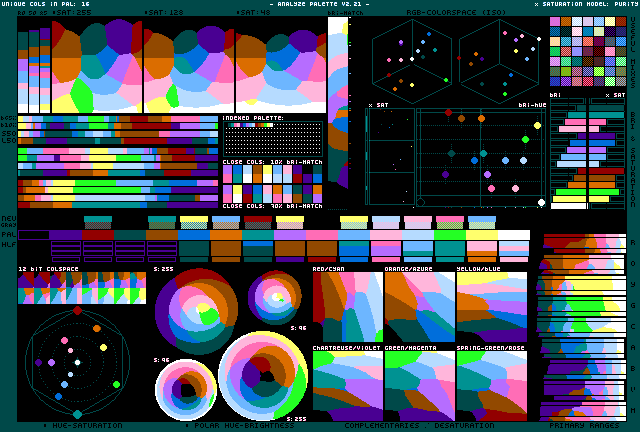Viewport: 640px width, 432px height.
Task: Click the 'PRIMARY RANGES' footer label
Action: click(x=584, y=426)
